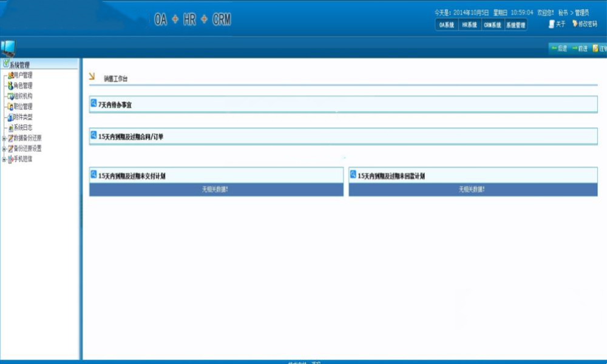Click the 秘书 > 管理员 user label
Screen dimensions: 607x364
[574, 13]
